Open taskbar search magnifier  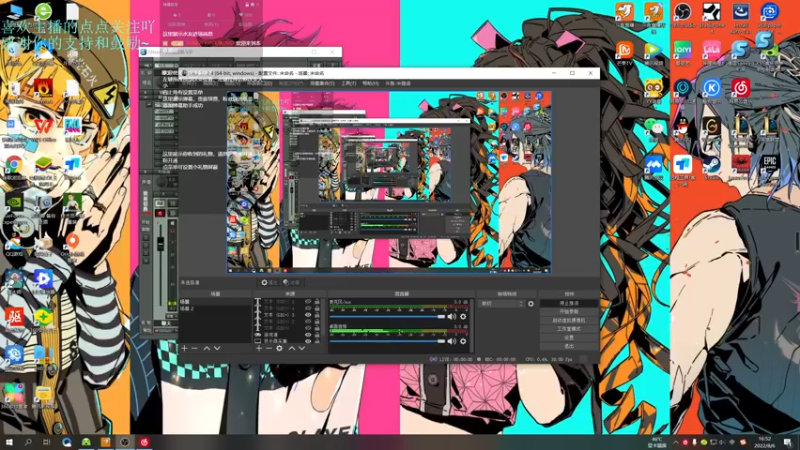(28, 442)
